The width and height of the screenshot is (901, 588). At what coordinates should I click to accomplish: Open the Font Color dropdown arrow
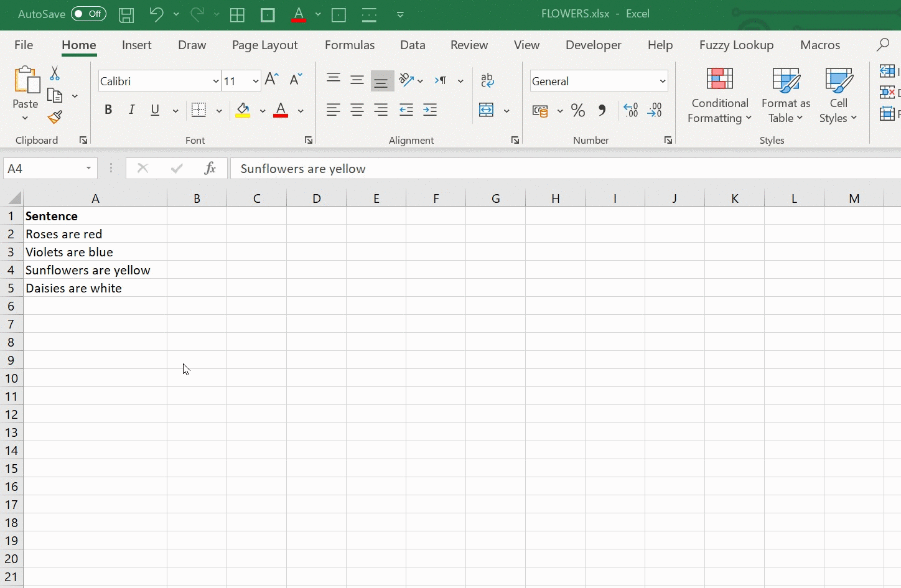click(x=301, y=111)
